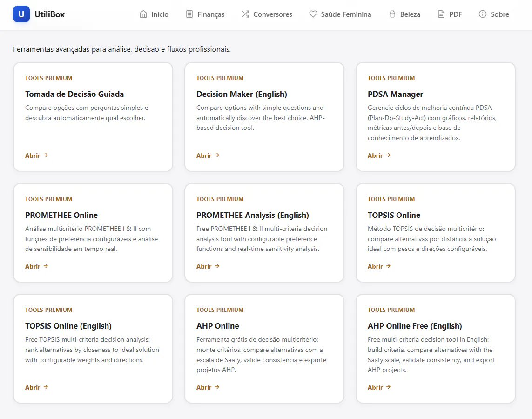This screenshot has height=419, width=532.
Task: Click TOOLS PREMIUM label above AHP Online
Action: point(220,310)
